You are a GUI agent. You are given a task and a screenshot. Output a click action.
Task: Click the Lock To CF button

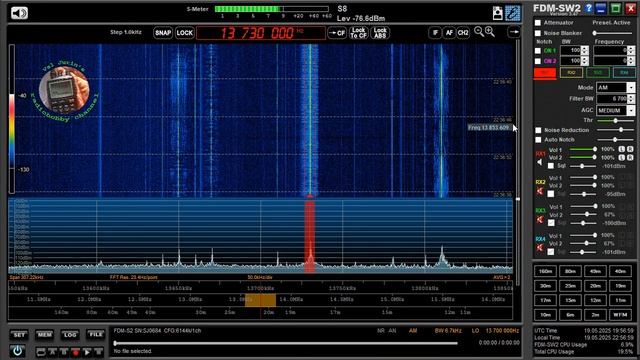[358, 33]
